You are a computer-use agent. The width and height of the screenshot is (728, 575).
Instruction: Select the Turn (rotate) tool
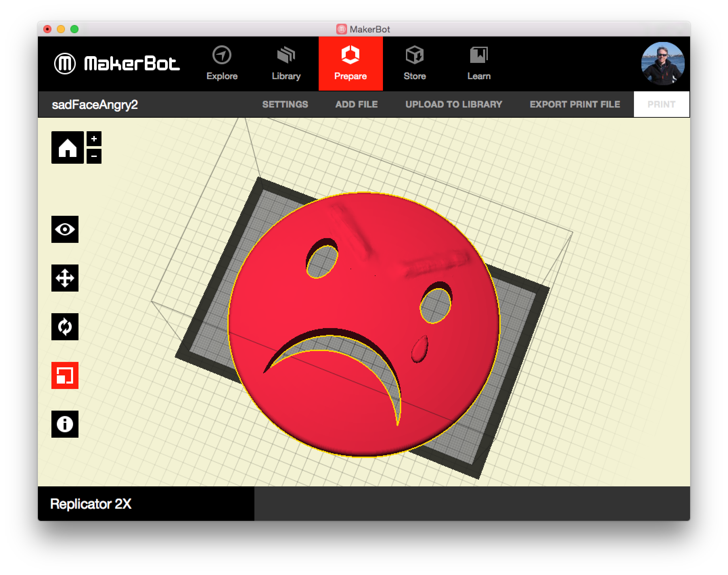pos(65,327)
